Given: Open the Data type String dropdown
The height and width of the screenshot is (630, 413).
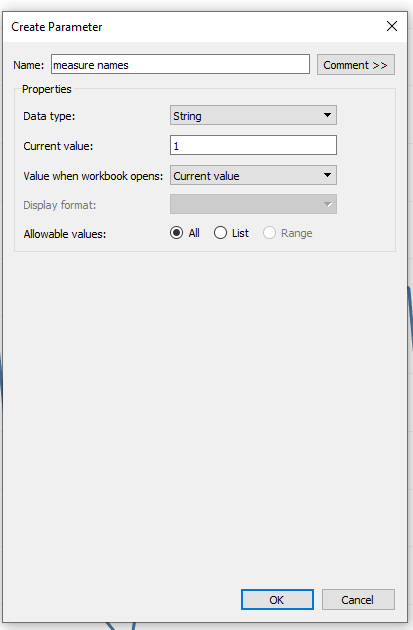Looking at the screenshot, I should pyautogui.click(x=253, y=115).
